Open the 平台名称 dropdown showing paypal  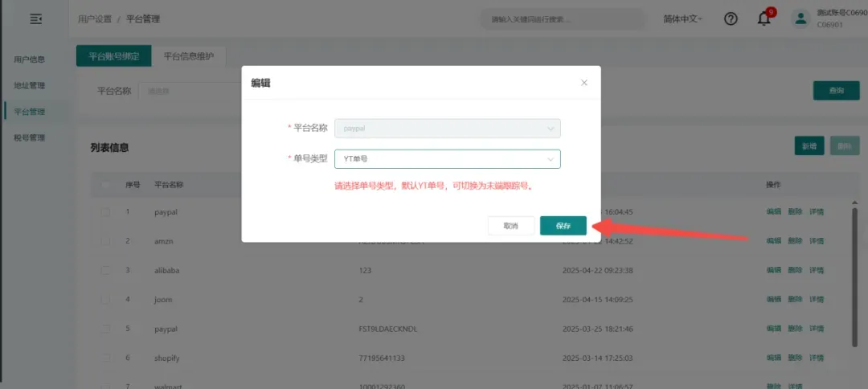pyautogui.click(x=448, y=128)
